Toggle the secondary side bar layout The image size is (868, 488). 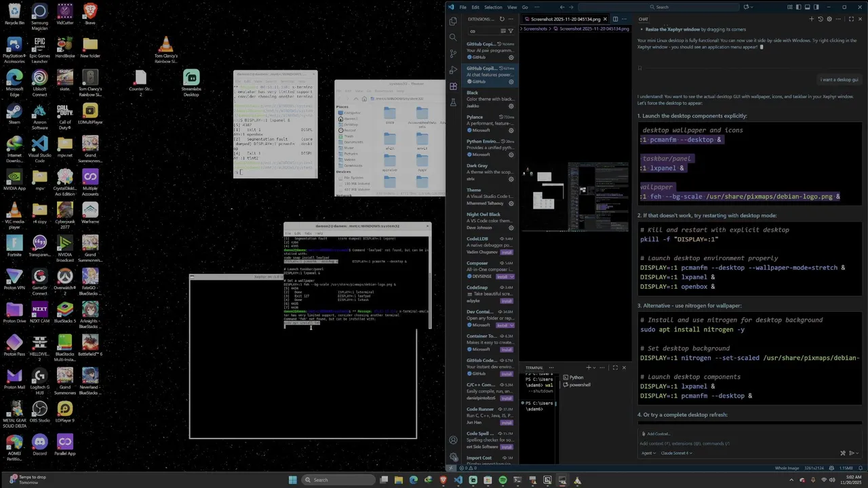pyautogui.click(x=816, y=7)
